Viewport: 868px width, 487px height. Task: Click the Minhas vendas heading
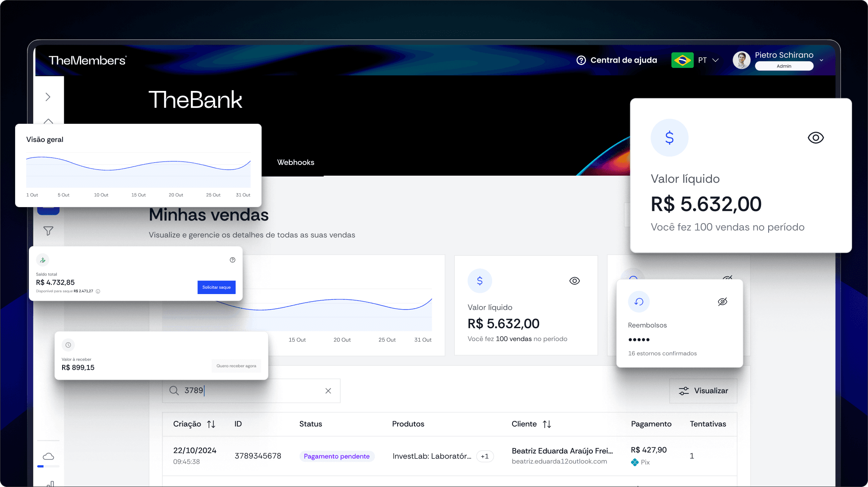tap(209, 215)
